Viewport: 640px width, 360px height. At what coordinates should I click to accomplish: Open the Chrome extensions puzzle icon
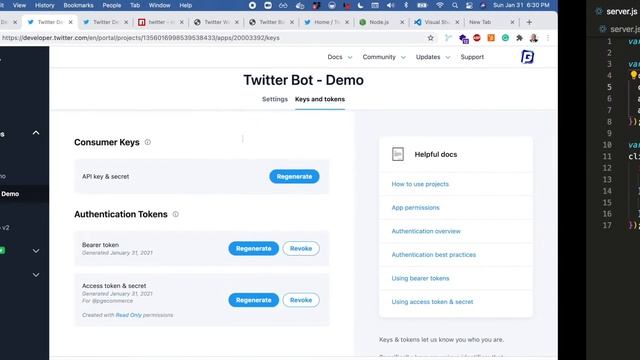tap(519, 38)
